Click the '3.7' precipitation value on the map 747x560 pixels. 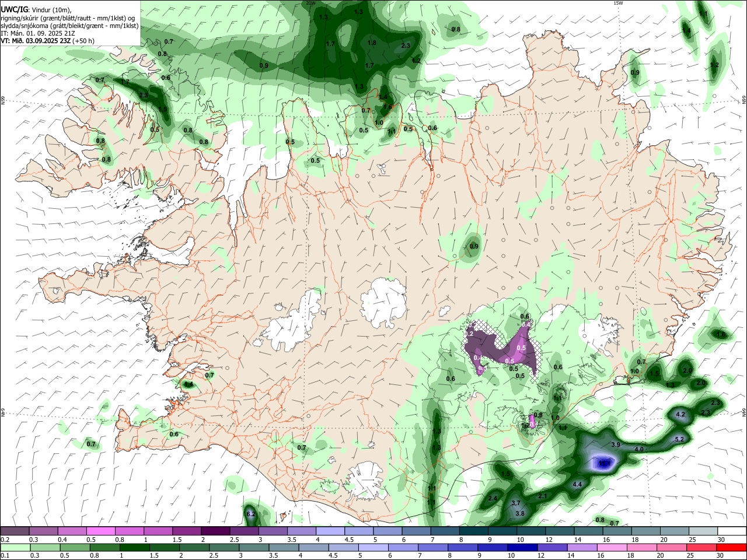tap(515, 503)
